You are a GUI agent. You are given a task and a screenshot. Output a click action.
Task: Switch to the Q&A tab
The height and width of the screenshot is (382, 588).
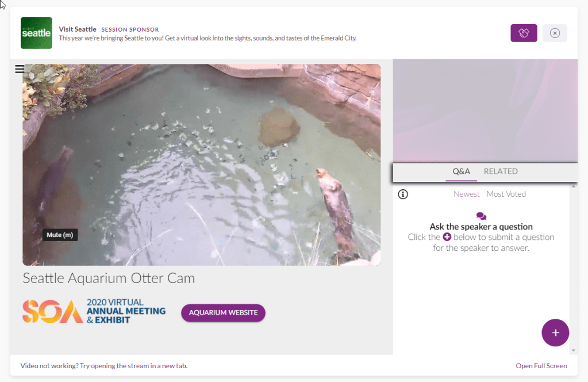point(461,171)
